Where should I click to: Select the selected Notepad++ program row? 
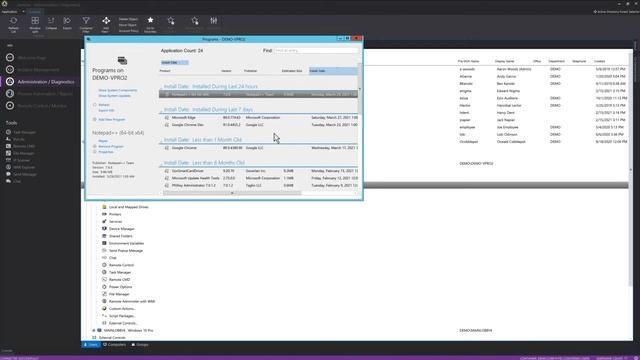pyautogui.click(x=258, y=94)
